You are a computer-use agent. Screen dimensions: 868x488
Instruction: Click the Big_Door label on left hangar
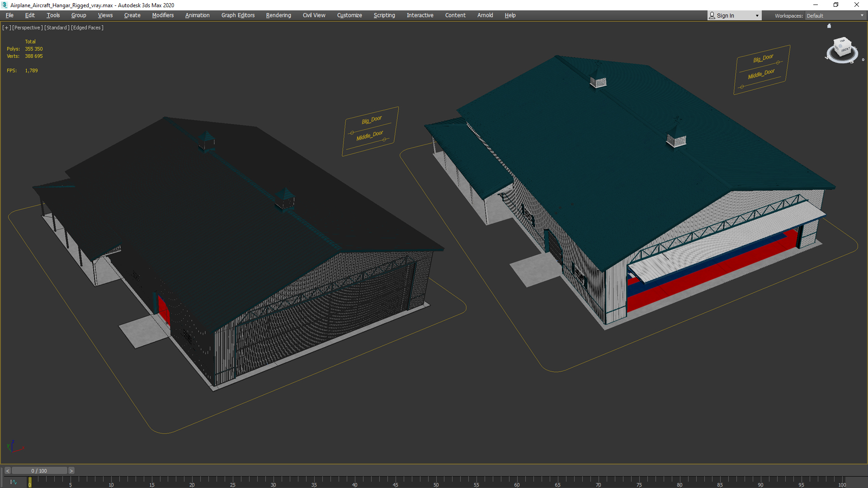pyautogui.click(x=370, y=119)
